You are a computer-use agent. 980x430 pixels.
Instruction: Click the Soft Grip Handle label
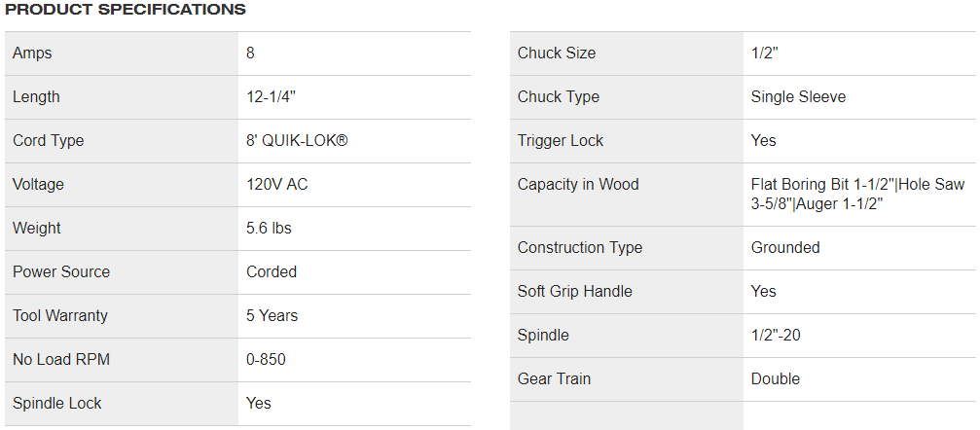tap(574, 291)
